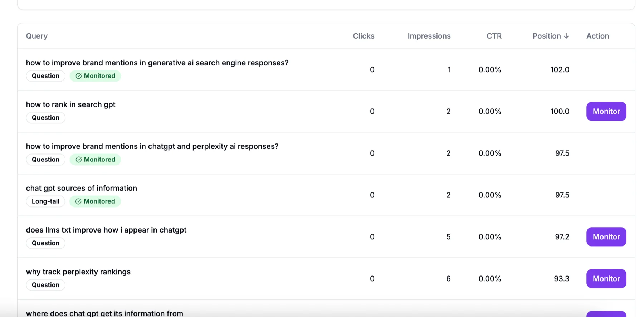Image resolution: width=644 pixels, height=317 pixels.
Task: Sort by Clicks column header
Action: click(364, 36)
